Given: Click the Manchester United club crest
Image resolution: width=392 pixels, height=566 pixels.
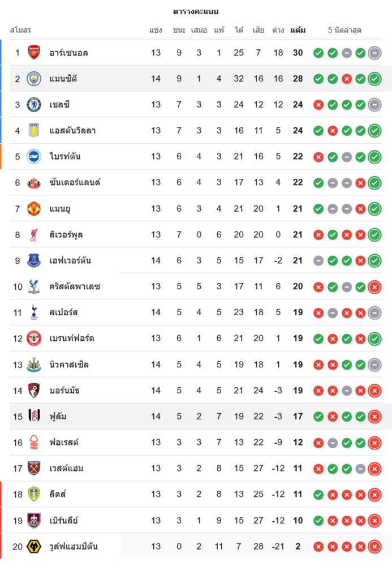Looking at the screenshot, I should click(35, 209).
